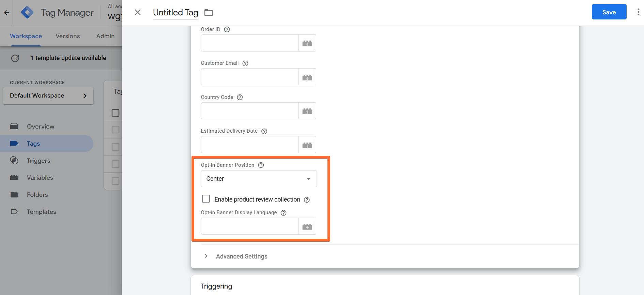Show help for product review collection

click(307, 200)
